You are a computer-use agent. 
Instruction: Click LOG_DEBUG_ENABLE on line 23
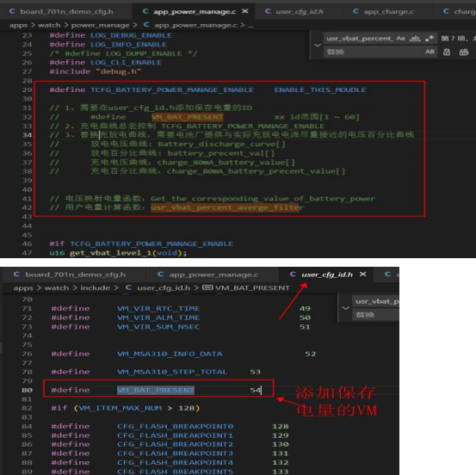tap(131, 35)
